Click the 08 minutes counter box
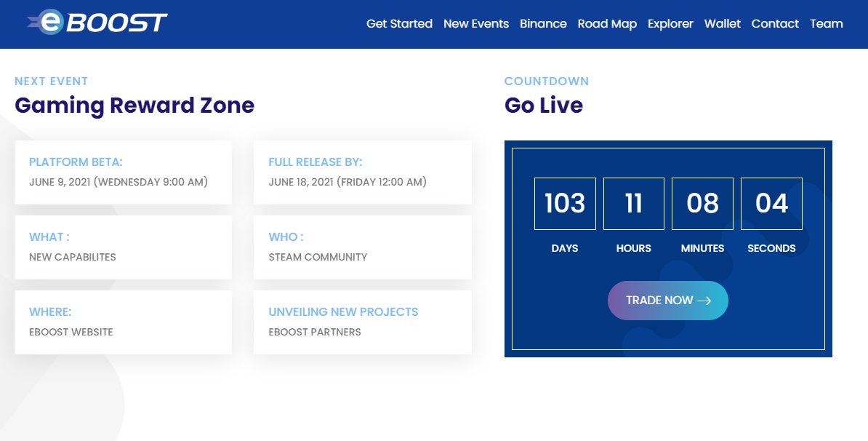Screen dimensions: 868x441 click(702, 203)
